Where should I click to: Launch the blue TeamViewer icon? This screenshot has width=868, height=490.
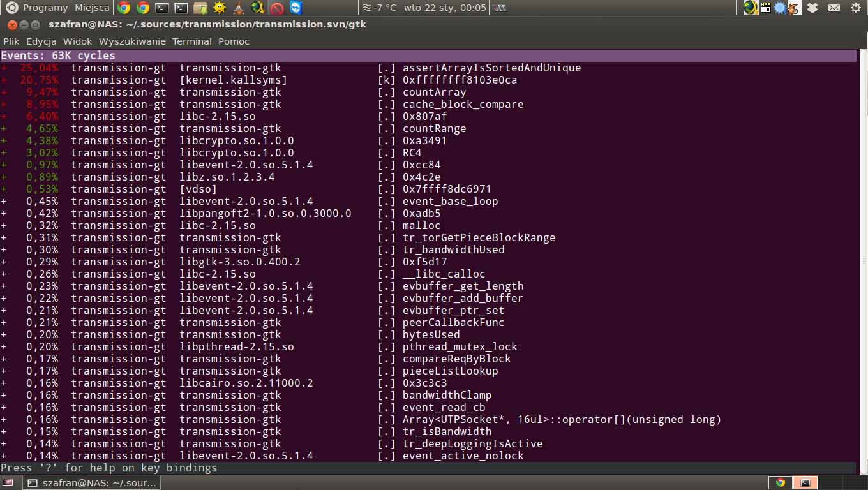296,8
